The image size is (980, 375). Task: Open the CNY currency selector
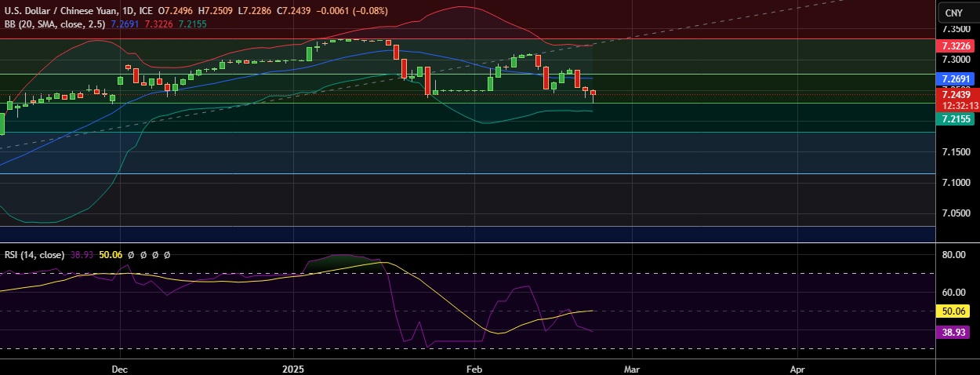tap(954, 13)
